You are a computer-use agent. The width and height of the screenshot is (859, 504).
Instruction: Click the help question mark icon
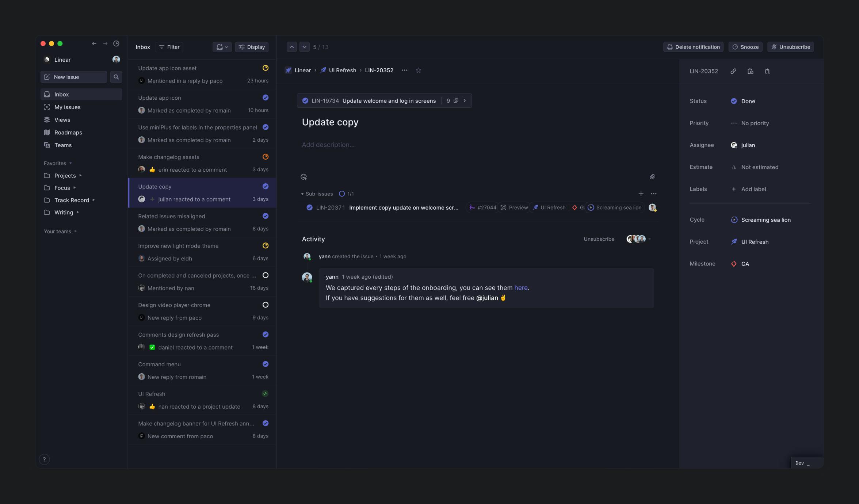click(x=44, y=459)
